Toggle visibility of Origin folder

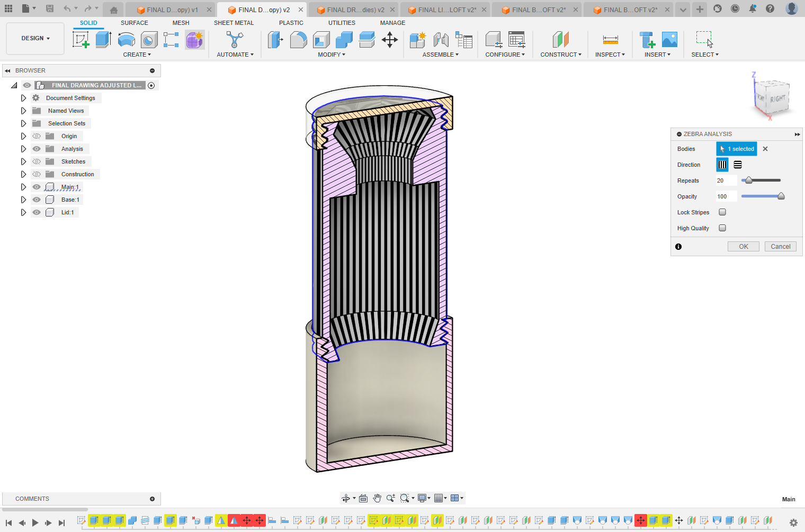pyautogui.click(x=37, y=136)
